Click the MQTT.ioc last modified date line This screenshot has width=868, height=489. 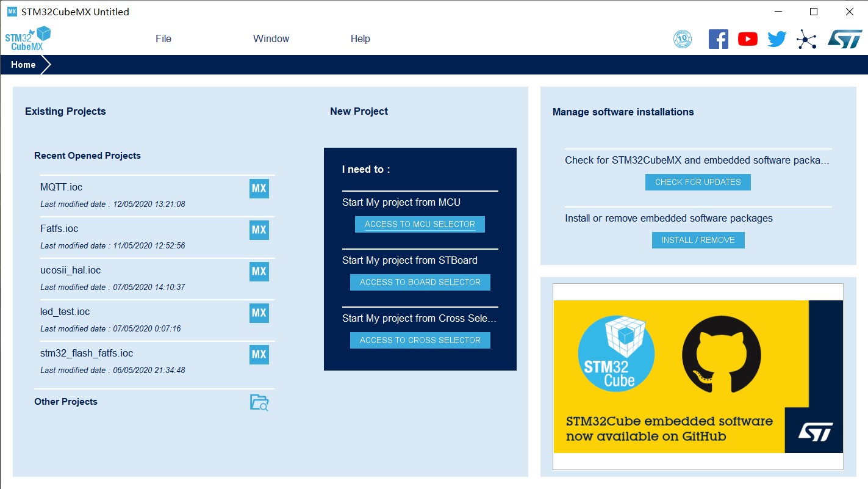[x=113, y=204]
